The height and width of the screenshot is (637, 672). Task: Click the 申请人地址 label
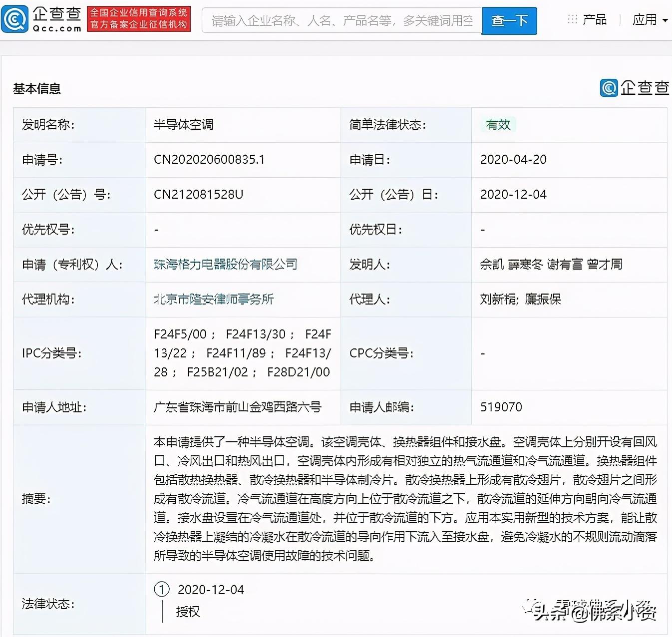pyautogui.click(x=54, y=407)
